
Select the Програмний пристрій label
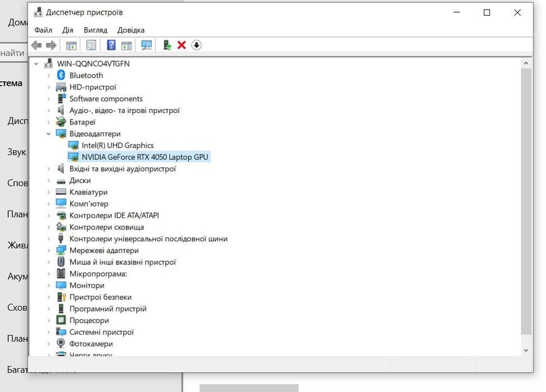click(108, 309)
